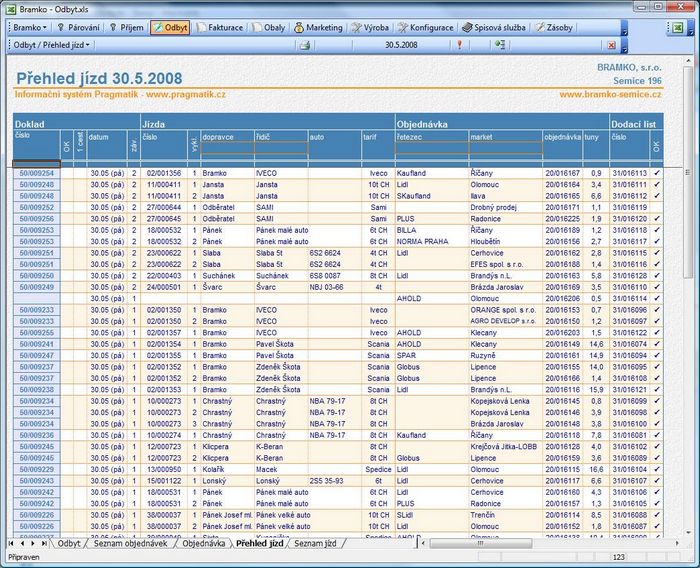Open the Fakturace module
This screenshot has width=700, height=568.
[x=221, y=28]
